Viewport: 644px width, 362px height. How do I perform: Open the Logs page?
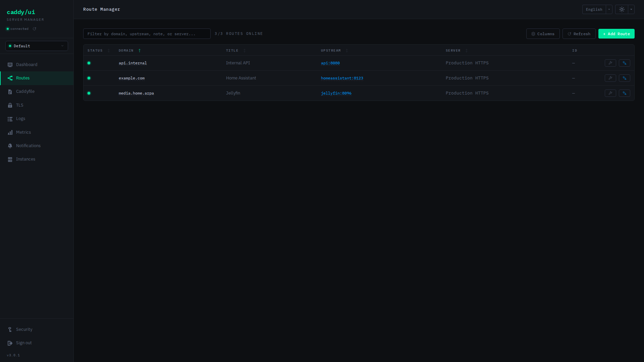(x=37, y=119)
